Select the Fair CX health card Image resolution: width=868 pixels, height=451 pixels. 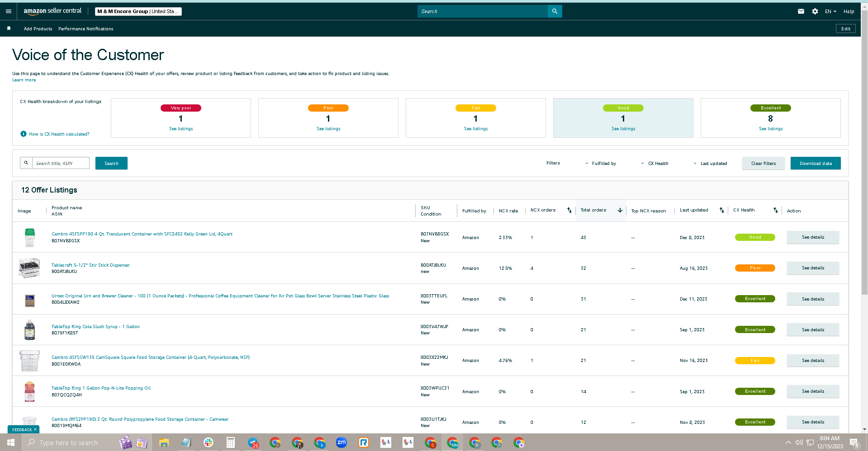coord(476,117)
